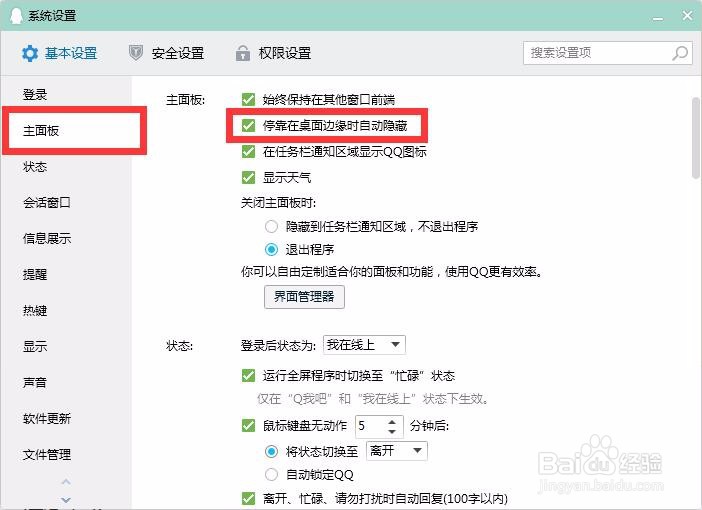The height and width of the screenshot is (510, 702).
Task: Open the 离开 status dropdown
Action: click(397, 451)
